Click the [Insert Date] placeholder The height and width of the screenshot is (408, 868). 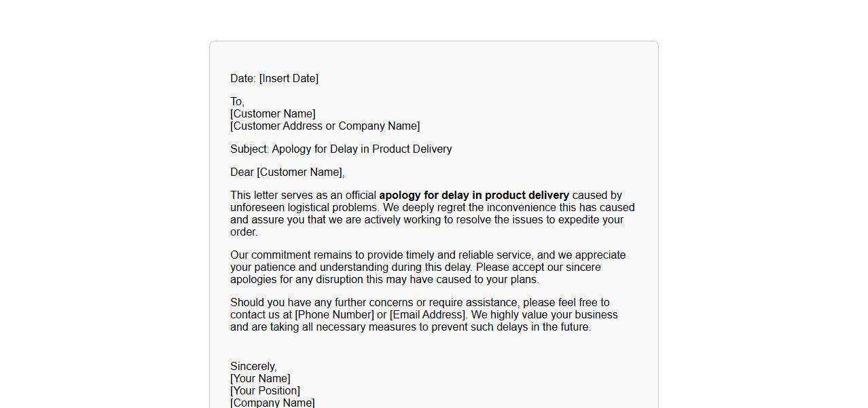tap(289, 79)
